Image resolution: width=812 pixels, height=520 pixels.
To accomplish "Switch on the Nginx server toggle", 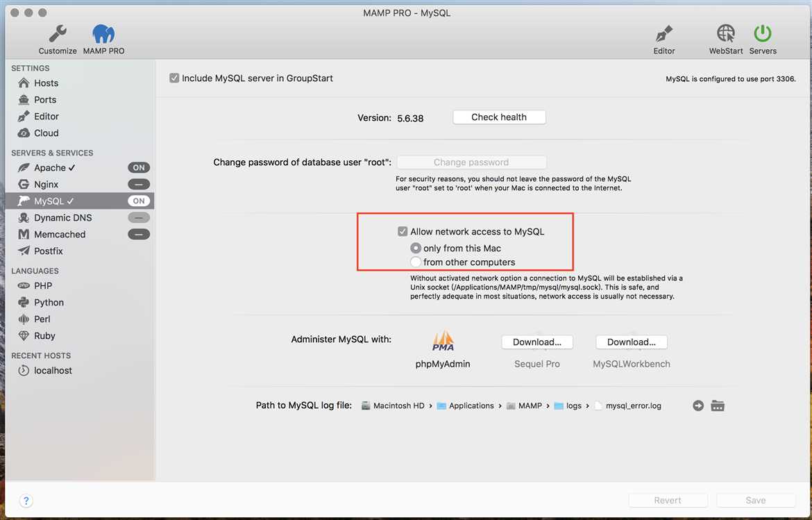I will [139, 184].
